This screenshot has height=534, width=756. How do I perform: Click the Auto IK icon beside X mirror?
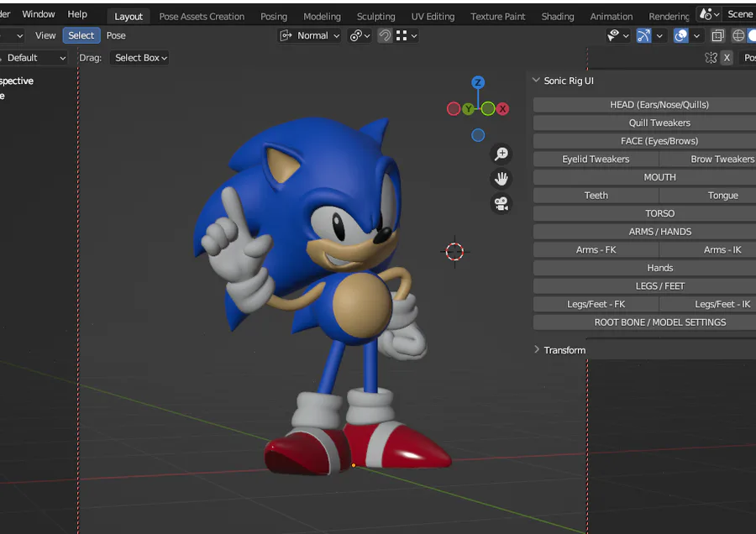click(x=711, y=58)
